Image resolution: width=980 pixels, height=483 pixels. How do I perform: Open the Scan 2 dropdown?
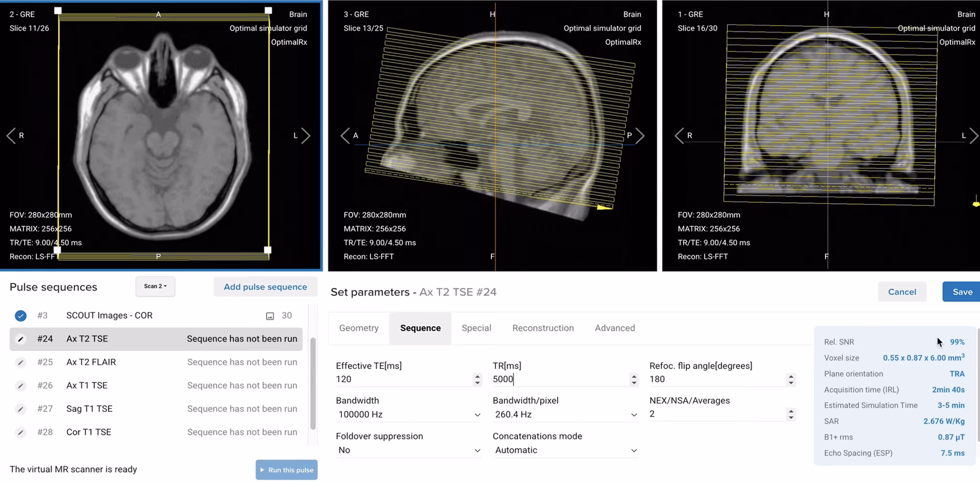155,286
